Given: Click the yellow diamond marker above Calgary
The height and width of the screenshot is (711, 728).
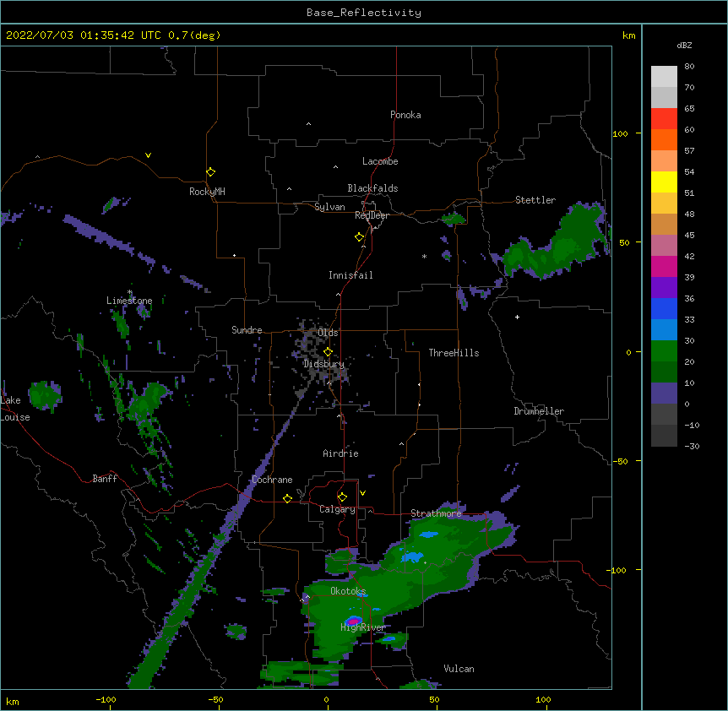Looking at the screenshot, I should (343, 497).
